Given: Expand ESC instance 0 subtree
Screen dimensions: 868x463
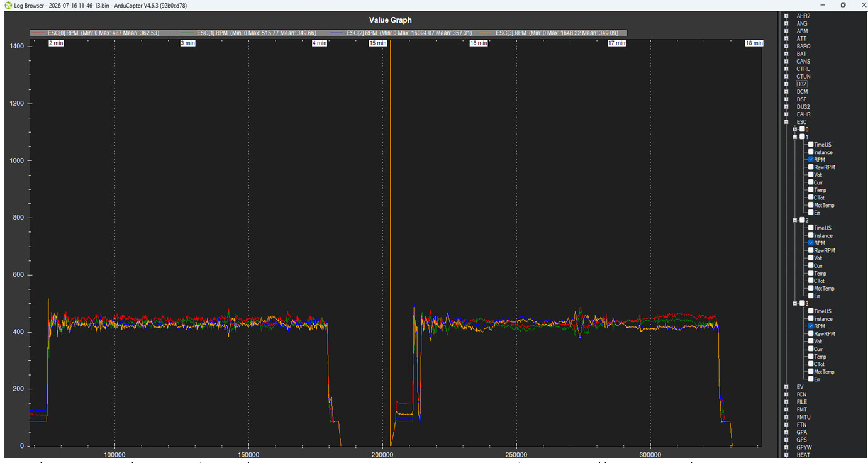Looking at the screenshot, I should [x=795, y=130].
